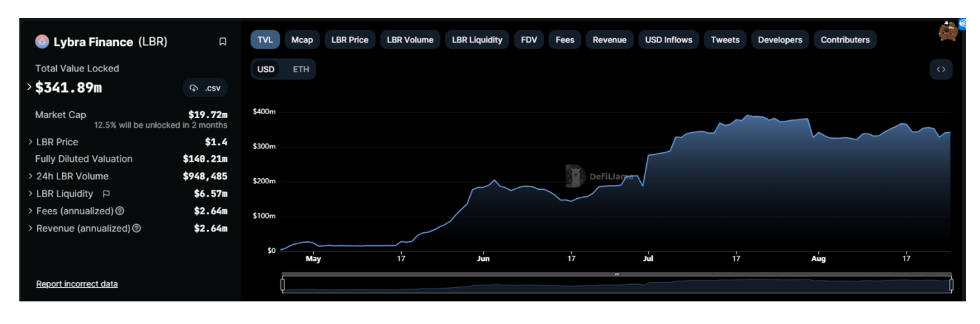This screenshot has height=324, width=980.
Task: Expand the Revenue (annualized) row
Action: pyautogui.click(x=30, y=228)
